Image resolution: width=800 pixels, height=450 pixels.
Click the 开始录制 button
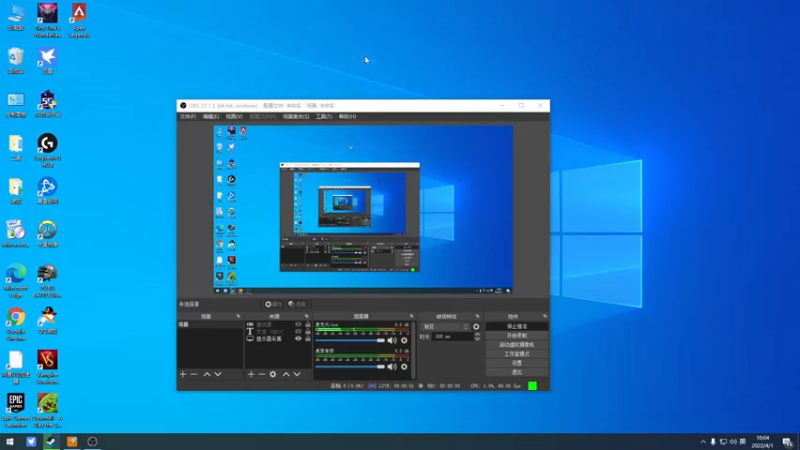[x=517, y=336]
